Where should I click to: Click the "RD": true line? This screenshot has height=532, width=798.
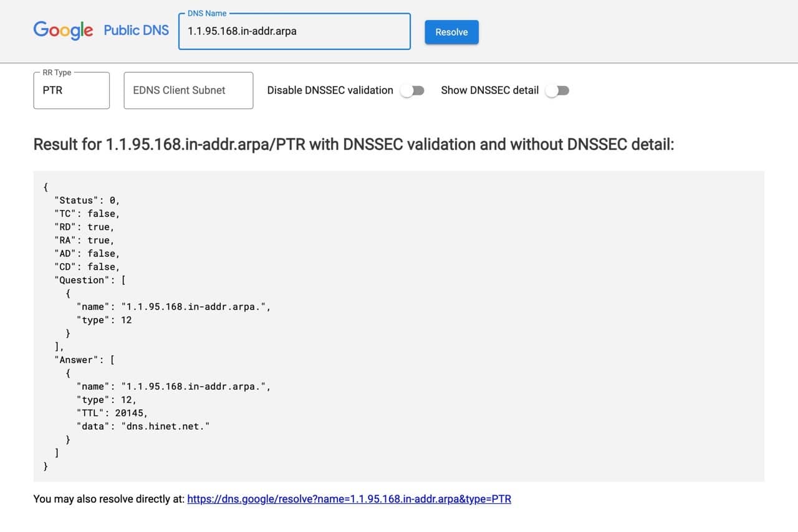(84, 227)
